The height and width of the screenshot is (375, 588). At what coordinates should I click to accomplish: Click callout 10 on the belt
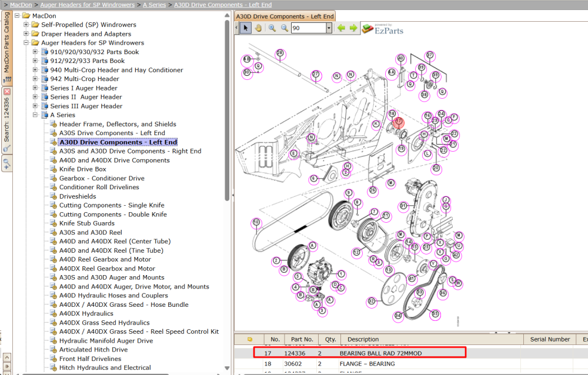[256, 222]
